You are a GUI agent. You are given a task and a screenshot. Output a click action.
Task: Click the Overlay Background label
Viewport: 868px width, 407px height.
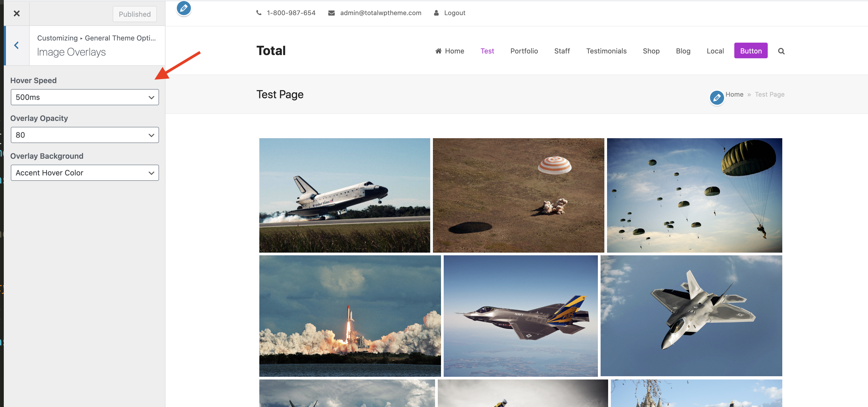point(46,156)
